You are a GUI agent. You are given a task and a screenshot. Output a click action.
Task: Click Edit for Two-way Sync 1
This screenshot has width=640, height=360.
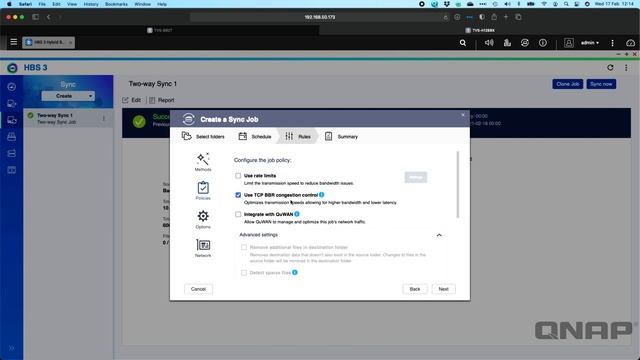pyautogui.click(x=131, y=100)
